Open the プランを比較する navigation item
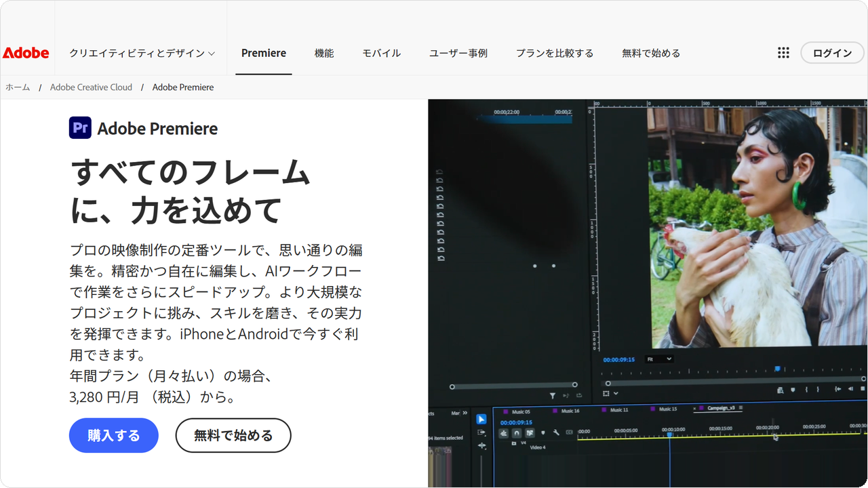 click(x=555, y=53)
